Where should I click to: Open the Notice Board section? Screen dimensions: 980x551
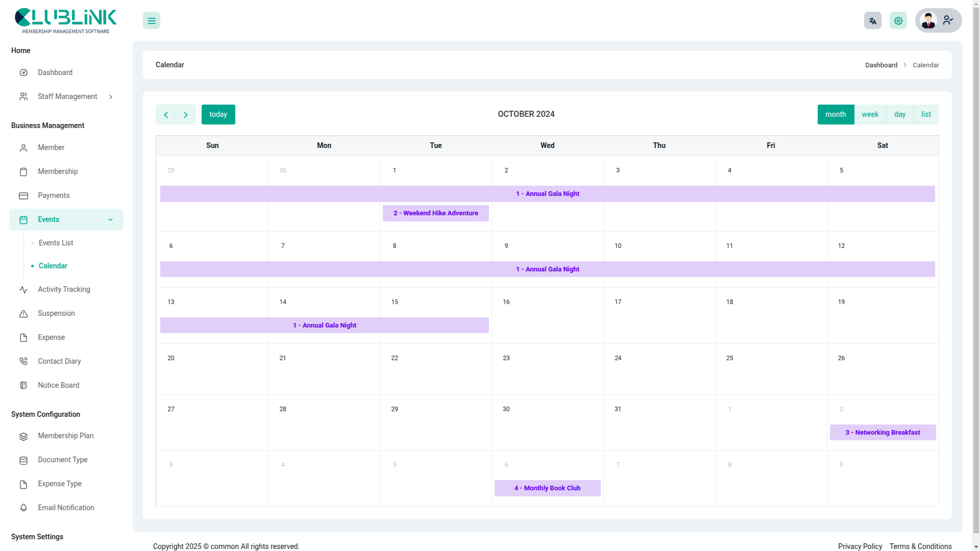point(58,385)
